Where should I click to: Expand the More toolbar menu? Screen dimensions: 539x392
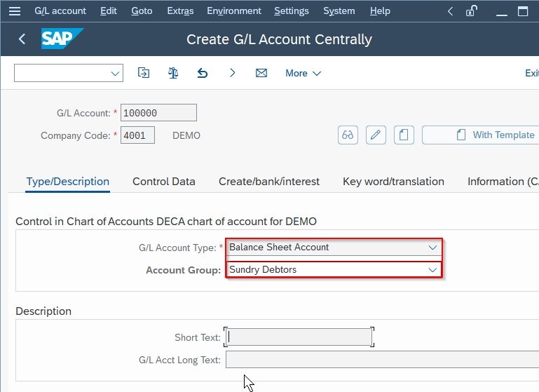[x=303, y=73]
